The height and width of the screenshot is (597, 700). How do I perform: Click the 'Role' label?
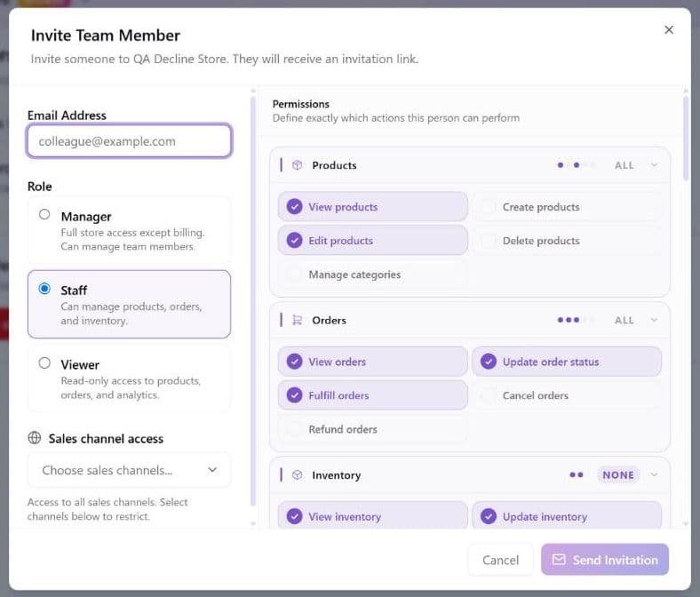[40, 187]
